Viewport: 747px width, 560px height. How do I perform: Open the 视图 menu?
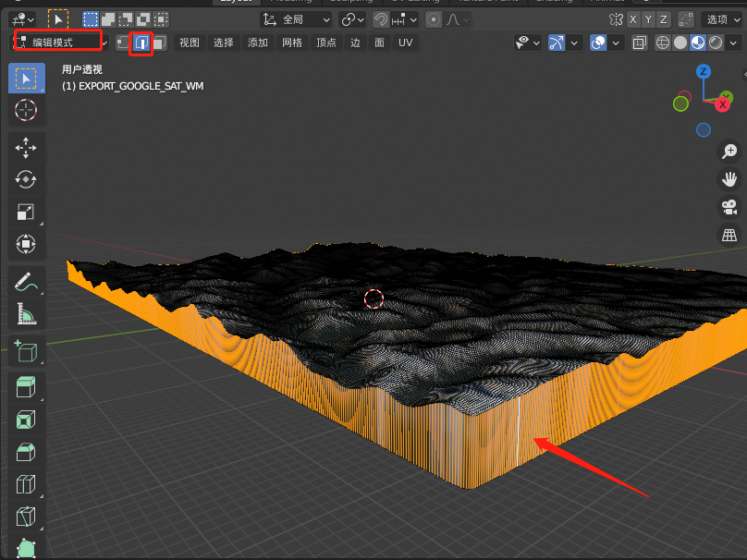(x=189, y=43)
